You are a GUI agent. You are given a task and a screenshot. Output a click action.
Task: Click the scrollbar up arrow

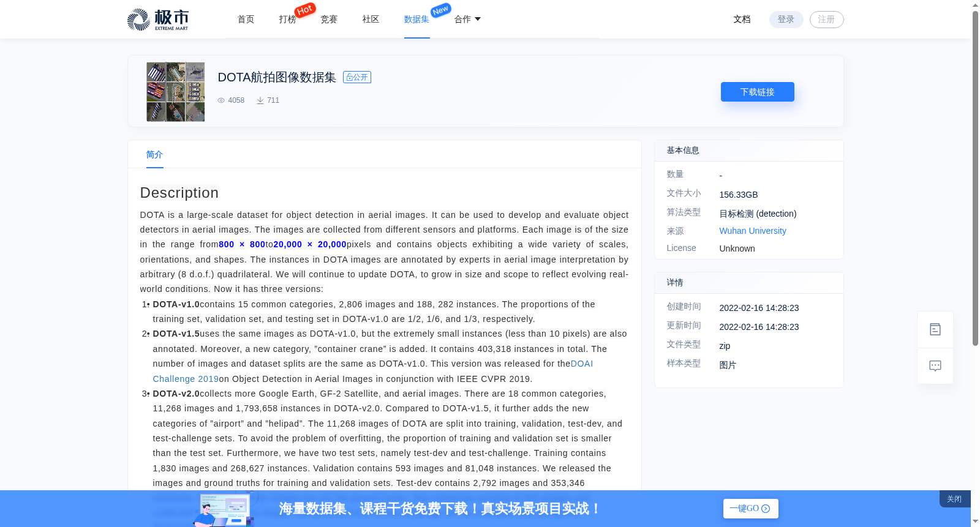975,5
